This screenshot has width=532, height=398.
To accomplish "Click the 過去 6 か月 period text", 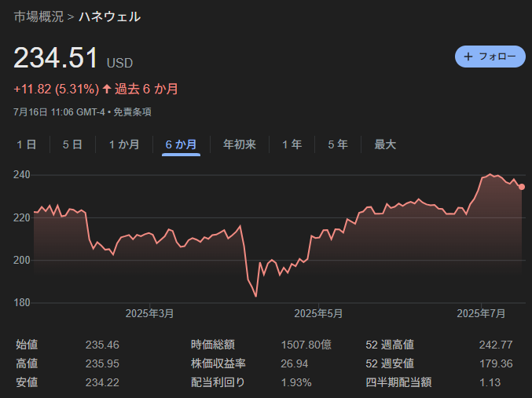I will pyautogui.click(x=146, y=89).
